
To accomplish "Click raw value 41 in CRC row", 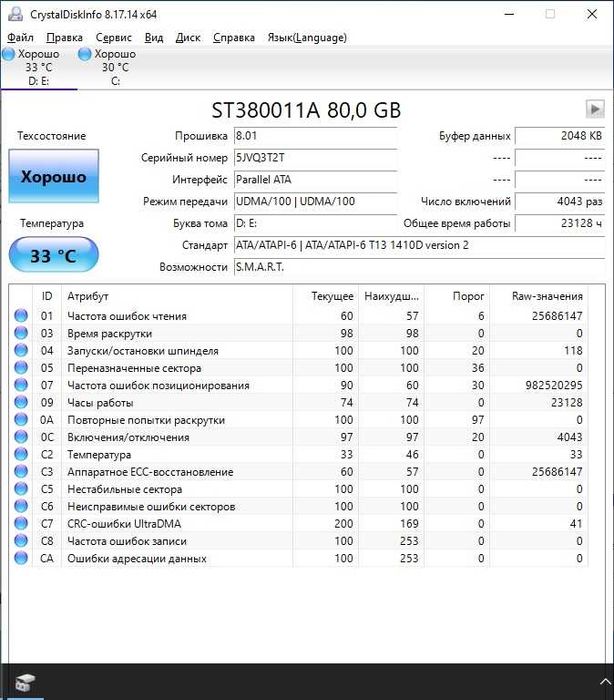I will (x=576, y=524).
